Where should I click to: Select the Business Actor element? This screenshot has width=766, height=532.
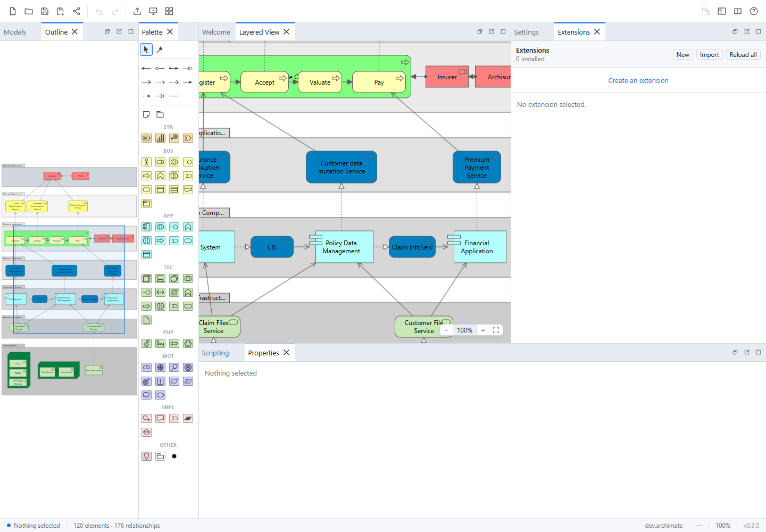(146, 162)
